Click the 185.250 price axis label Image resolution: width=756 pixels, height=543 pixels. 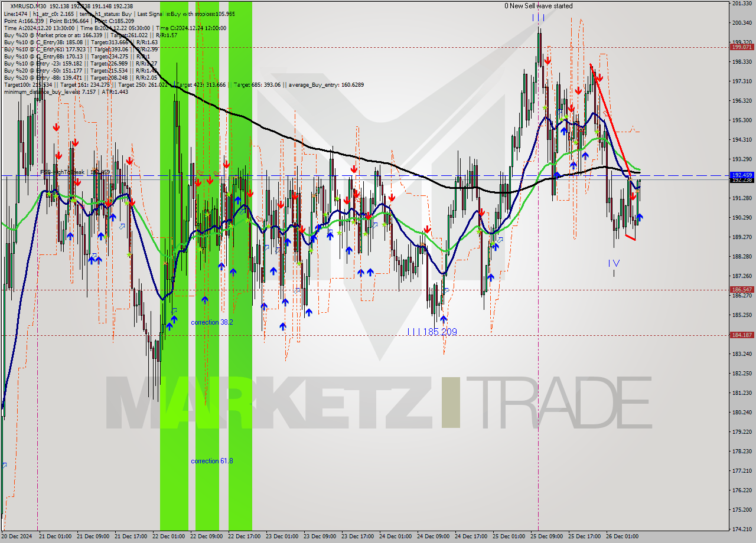[x=742, y=315]
